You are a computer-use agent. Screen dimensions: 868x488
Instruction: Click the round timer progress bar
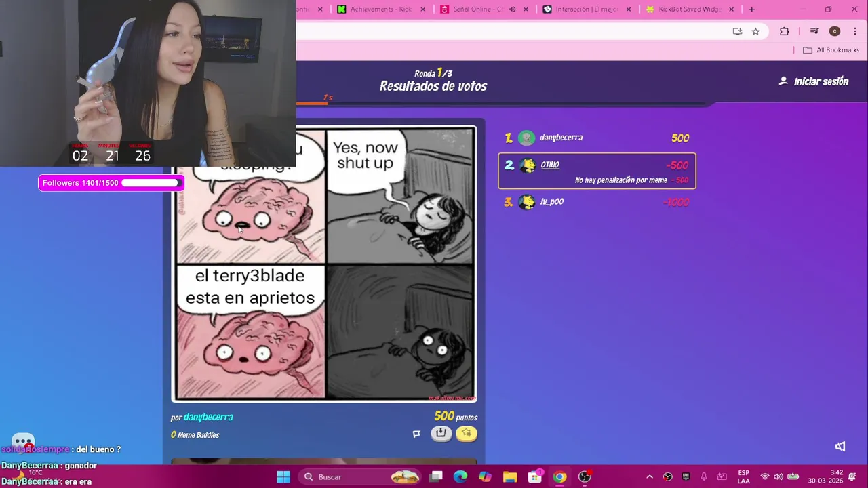(502, 104)
